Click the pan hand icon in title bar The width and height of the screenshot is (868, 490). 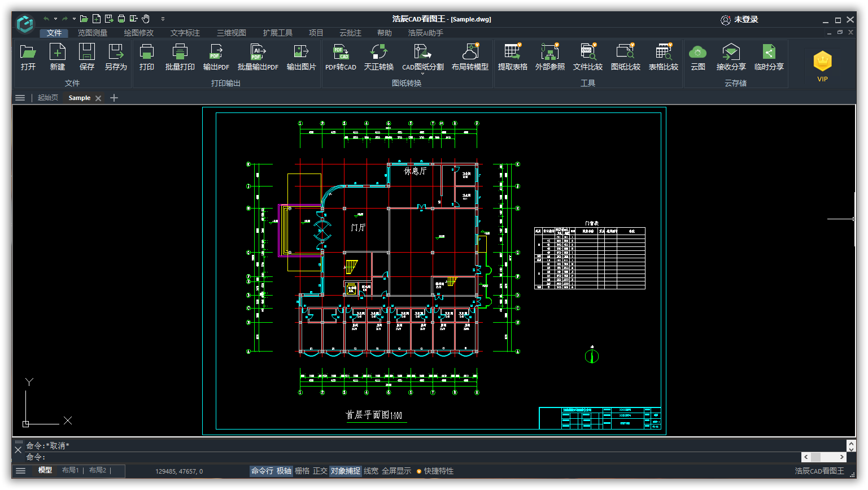(x=146, y=19)
